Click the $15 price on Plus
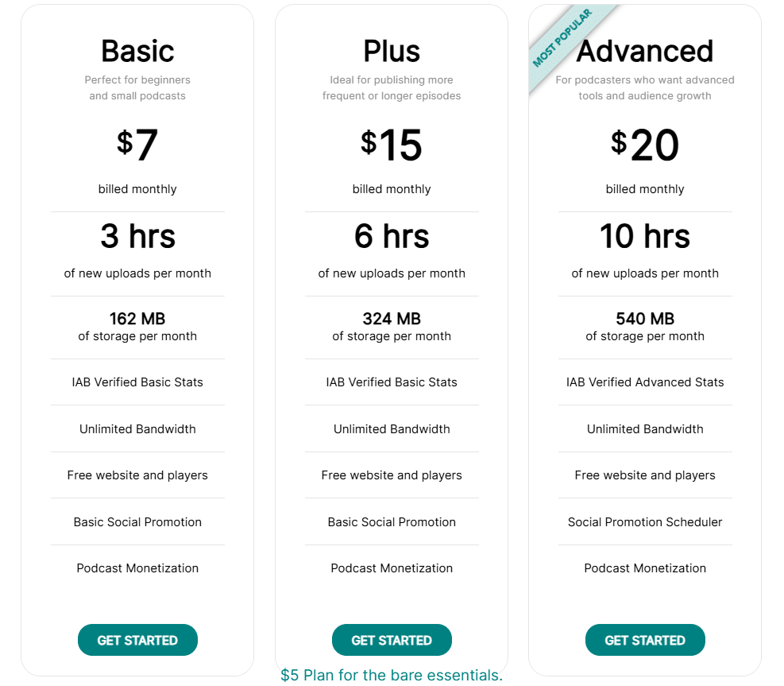Screen dimensions: 784x686 [x=392, y=145]
